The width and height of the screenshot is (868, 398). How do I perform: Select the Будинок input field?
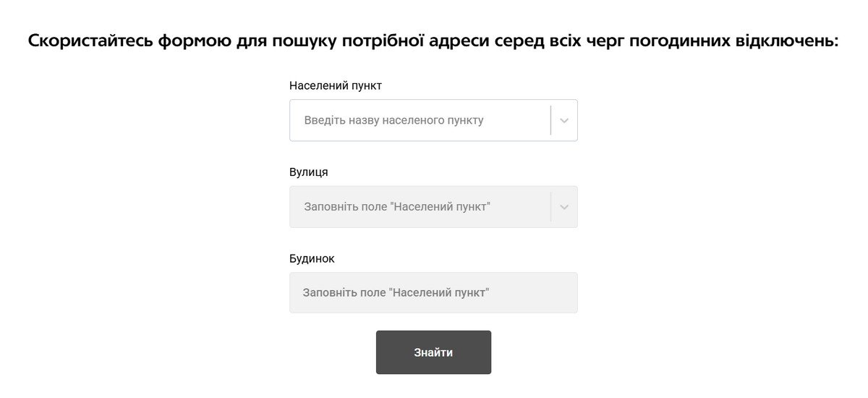(x=433, y=293)
